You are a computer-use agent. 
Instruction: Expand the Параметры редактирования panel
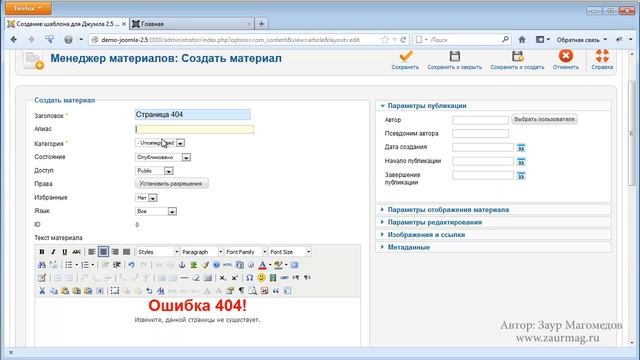(434, 222)
